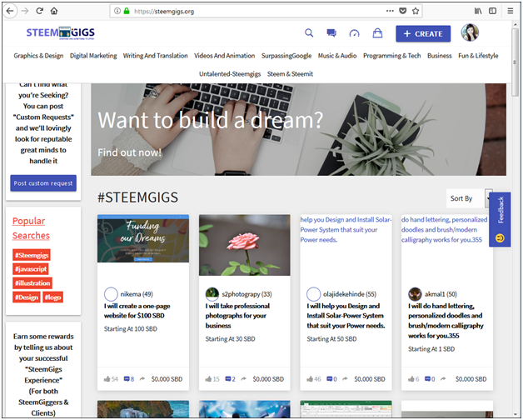Screen dimensions: 523x420
Task: Click the browser forward arrow
Action: pyautogui.click(x=25, y=11)
